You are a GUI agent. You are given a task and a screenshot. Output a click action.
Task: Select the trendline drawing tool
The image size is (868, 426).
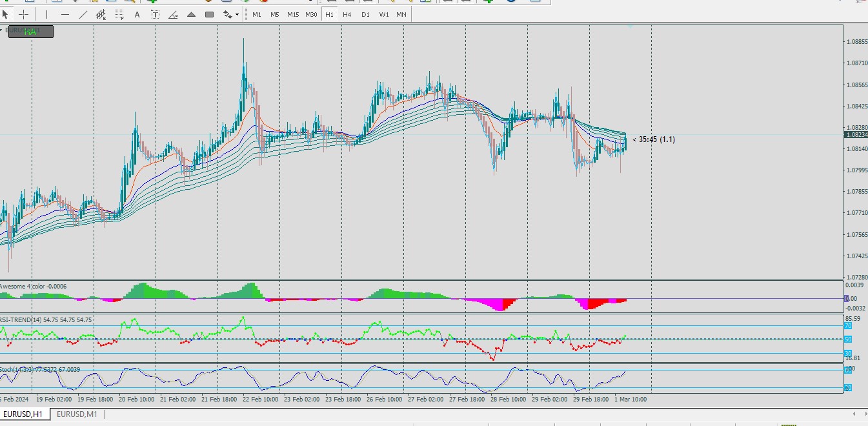pyautogui.click(x=83, y=14)
